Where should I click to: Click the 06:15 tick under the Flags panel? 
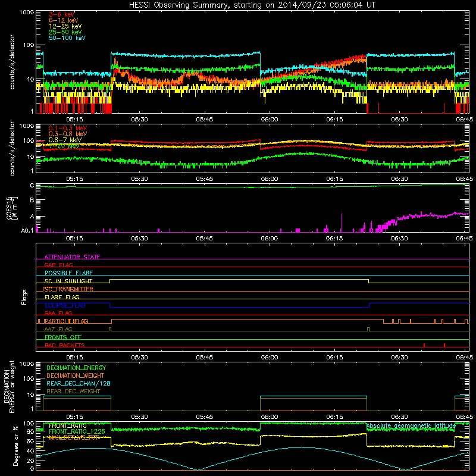334,358
